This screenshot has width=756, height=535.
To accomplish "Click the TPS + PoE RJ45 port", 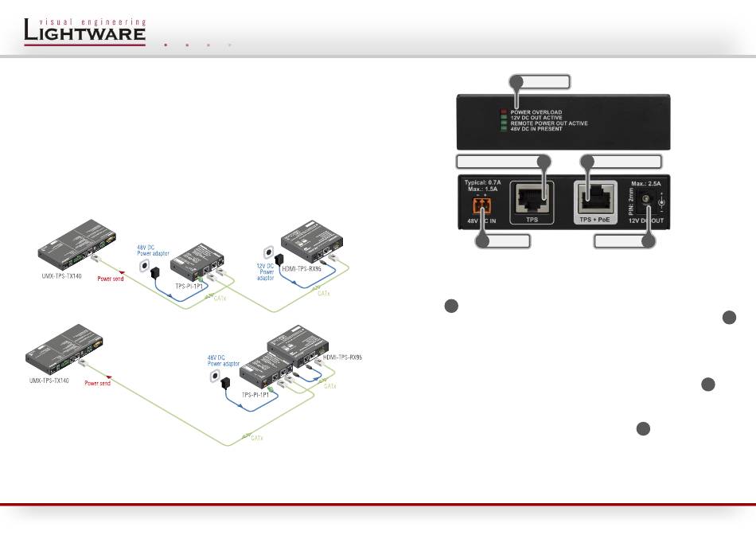I will (x=595, y=199).
